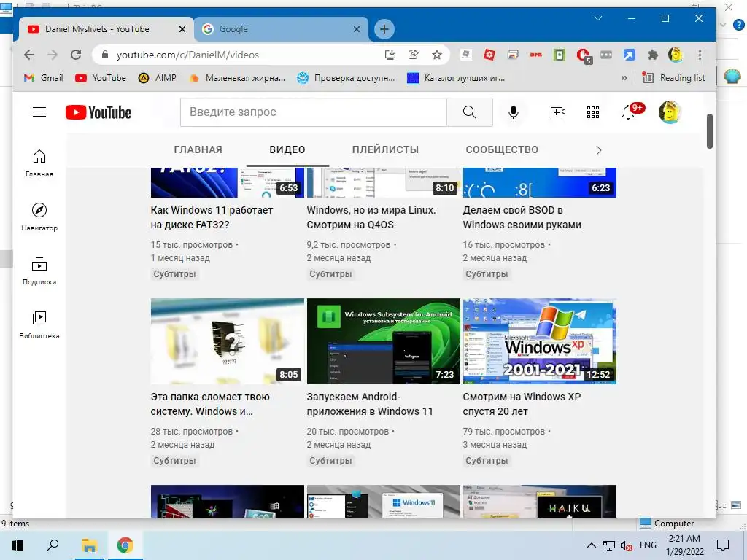This screenshot has height=560, width=747.
Task: Open the blurred folders 8:05 thumbnail
Action: tap(228, 341)
